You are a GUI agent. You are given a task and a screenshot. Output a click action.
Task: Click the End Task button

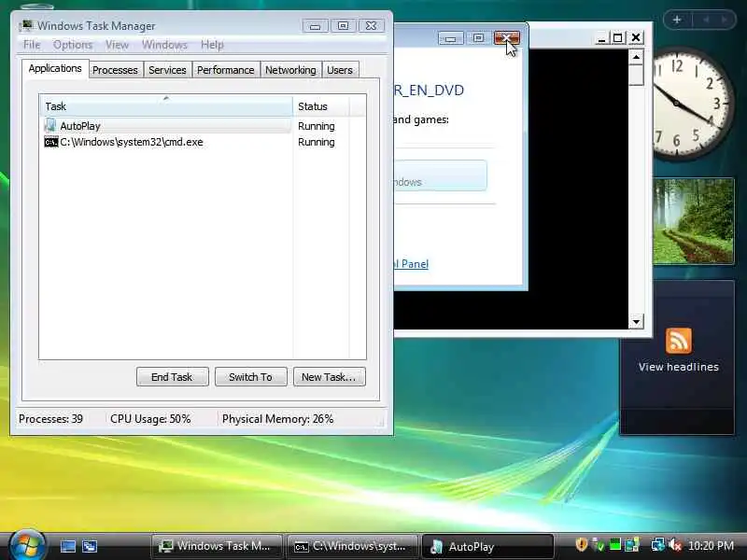172,377
